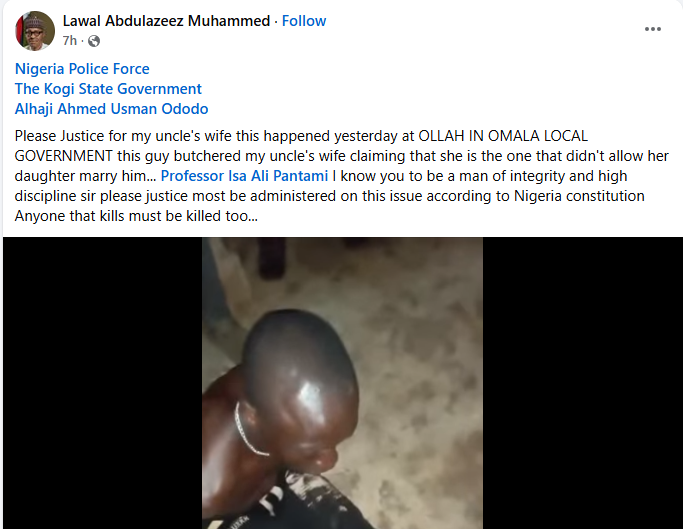Go to Alhaji Ahmed Usman Ododo's page
Image resolution: width=683 pixels, height=529 pixels.
112,109
